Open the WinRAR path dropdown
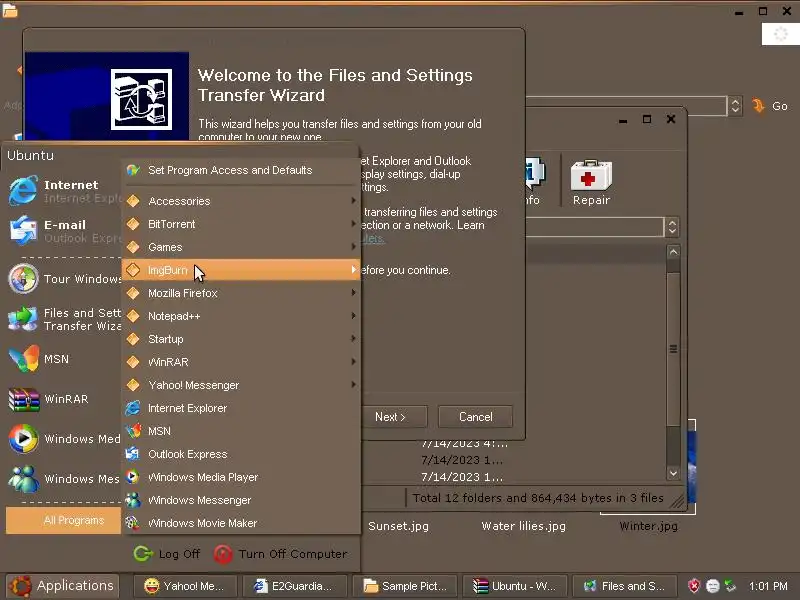This screenshot has height=600, width=800. pos(672,227)
